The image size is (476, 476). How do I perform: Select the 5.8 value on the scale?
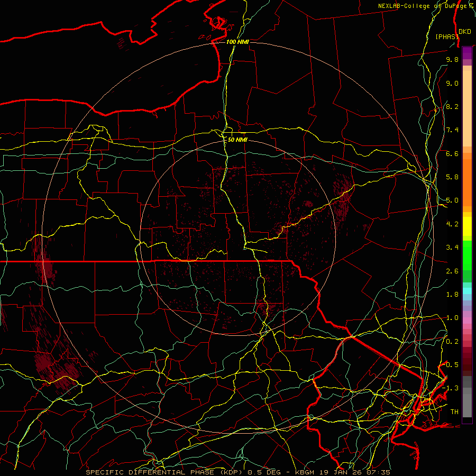coord(452,177)
